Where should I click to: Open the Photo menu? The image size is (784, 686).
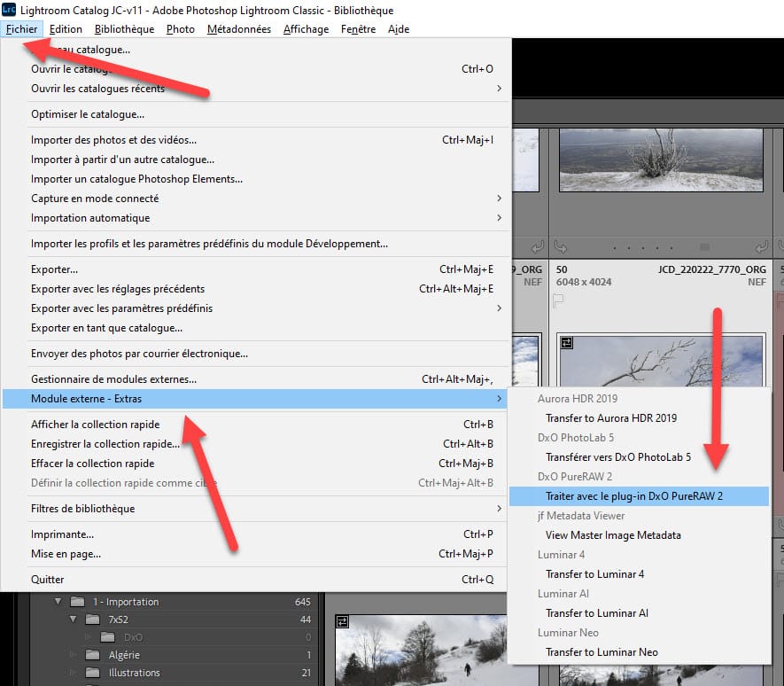[x=181, y=29]
